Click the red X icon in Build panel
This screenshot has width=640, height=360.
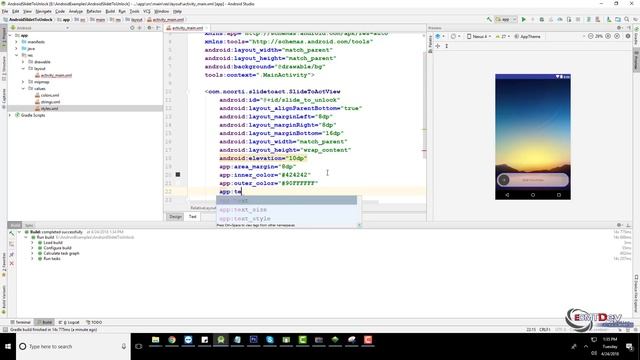pyautogui.click(x=11, y=264)
